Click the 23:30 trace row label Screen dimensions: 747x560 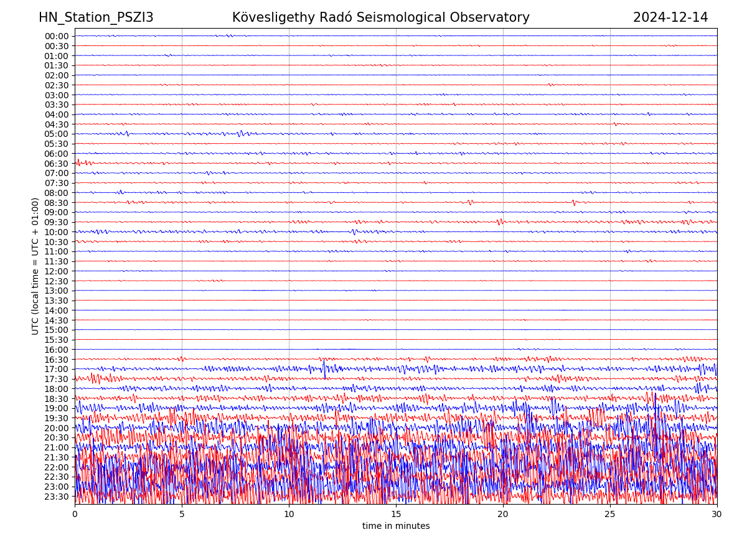pyautogui.click(x=57, y=497)
